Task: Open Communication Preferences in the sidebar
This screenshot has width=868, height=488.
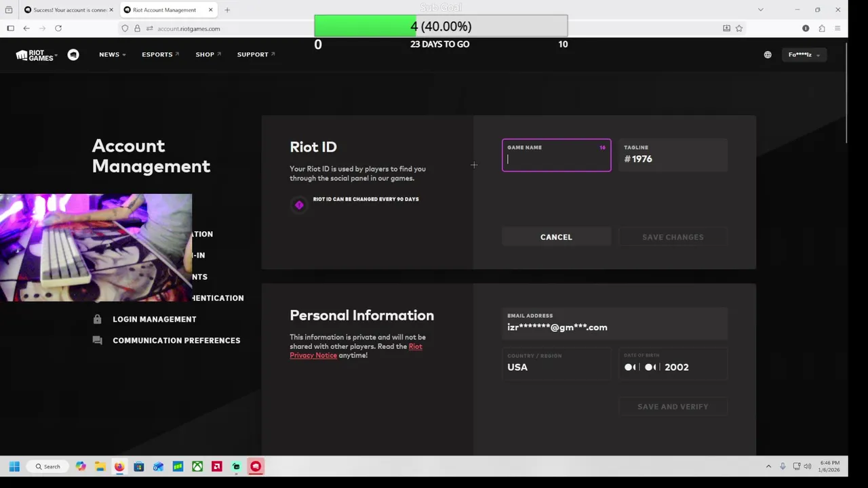Action: [176, 340]
